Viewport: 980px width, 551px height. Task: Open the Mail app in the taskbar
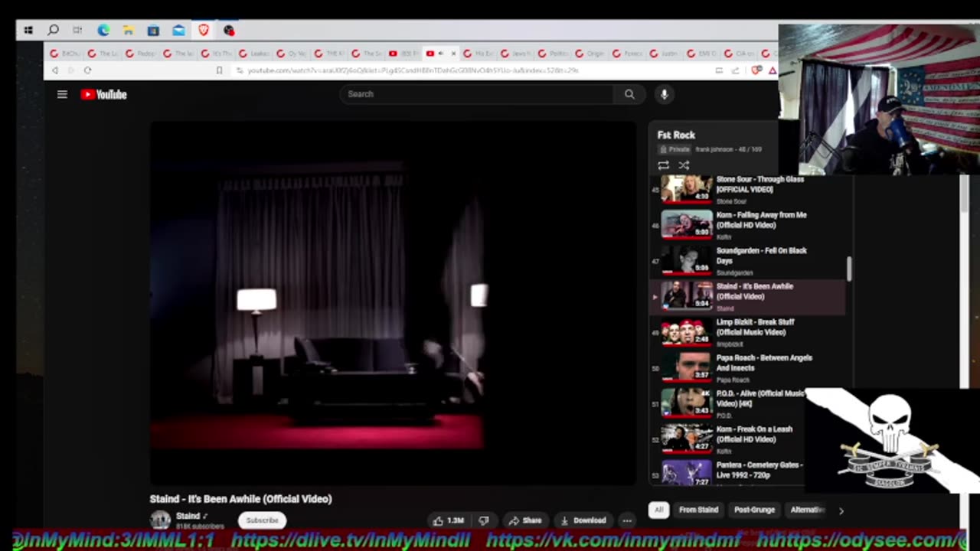[x=178, y=31]
